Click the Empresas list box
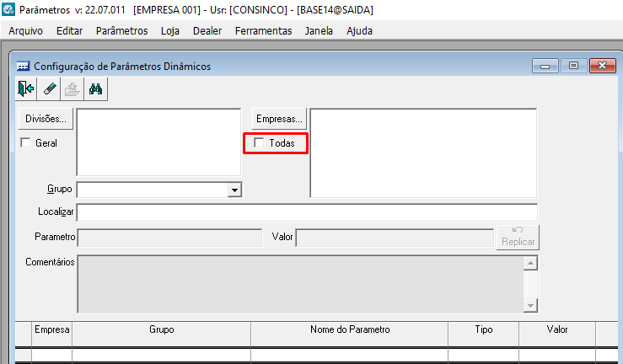This screenshot has height=364, width=623. click(423, 153)
